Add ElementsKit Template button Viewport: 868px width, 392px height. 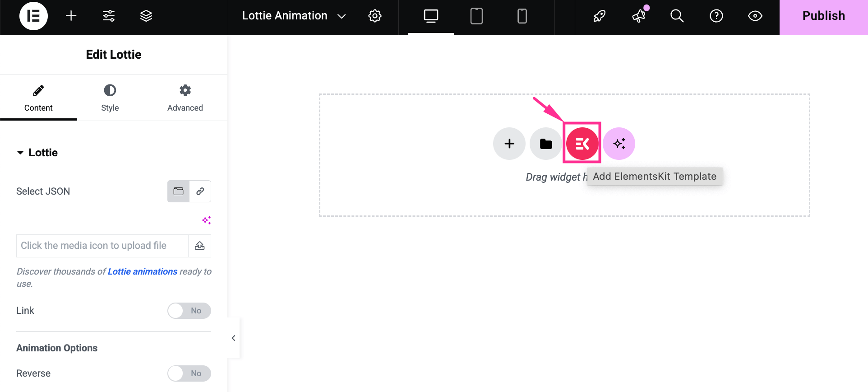point(582,144)
